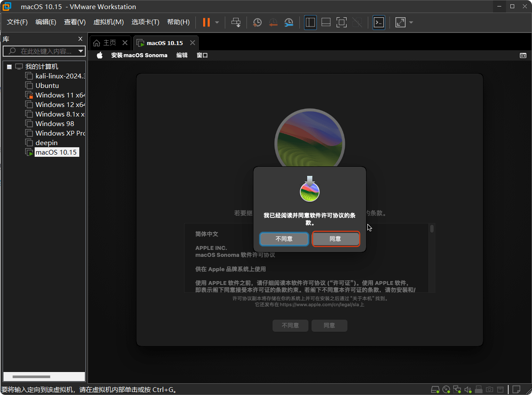Toggle the console view display
Viewport: 532px width, 395px height.
378,22
